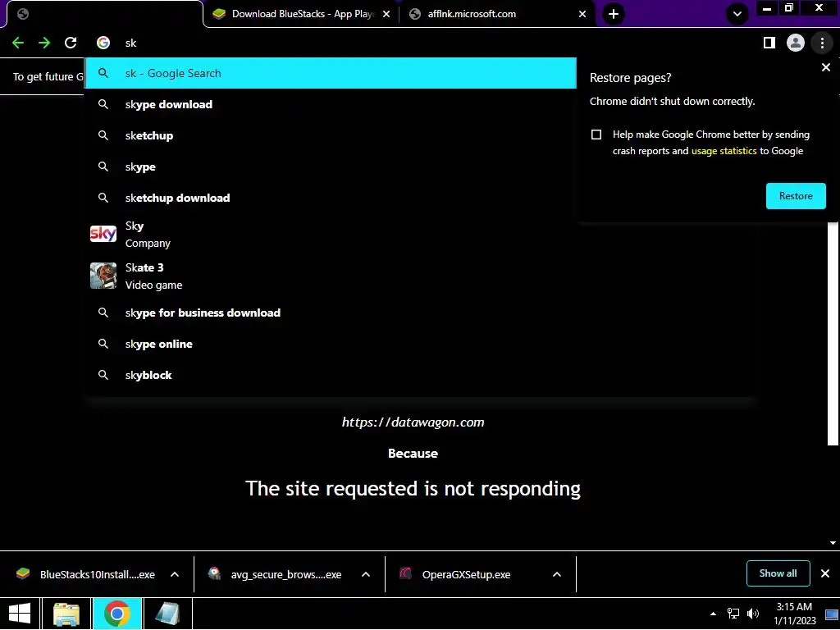The image size is (840, 630).
Task: Click the page vertical scrollbar
Action: 833,332
